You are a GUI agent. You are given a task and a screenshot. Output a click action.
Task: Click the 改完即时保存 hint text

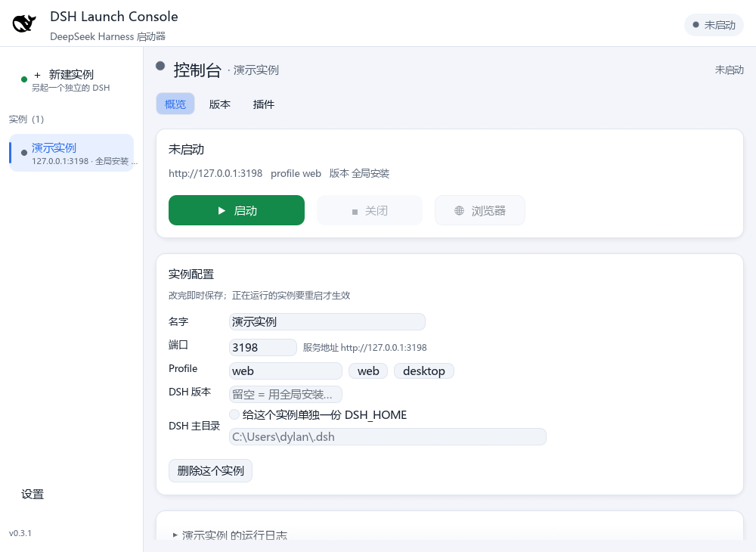(259, 296)
